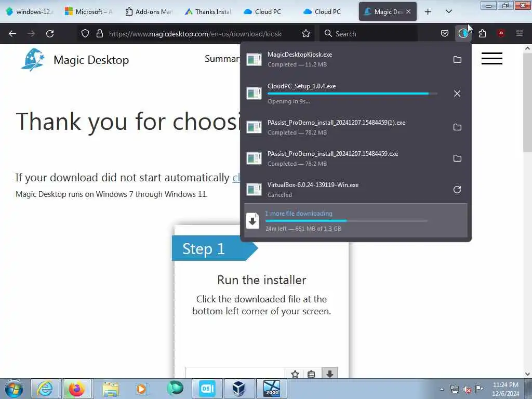Viewport: 532px width, 399px height.
Task: Switch to windows-12 tab
Action: click(30, 11)
